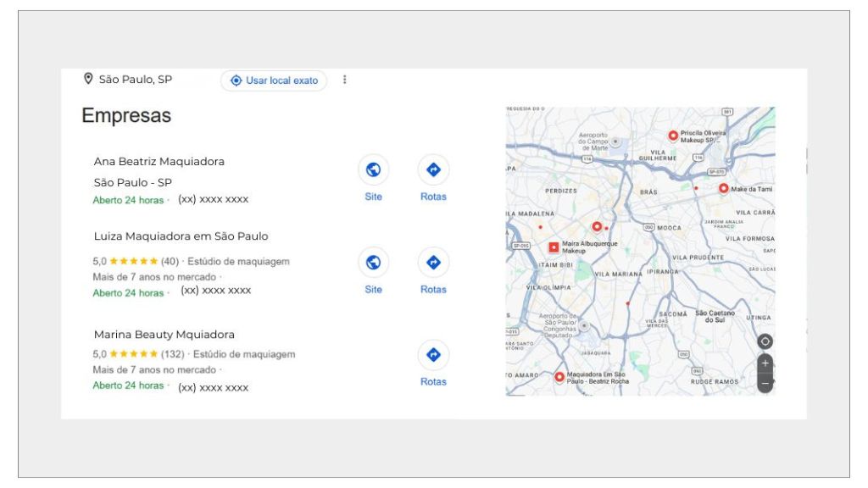This screenshot has width=868, height=488.
Task: Click the Vila Mariana map label
Action: pos(618,274)
